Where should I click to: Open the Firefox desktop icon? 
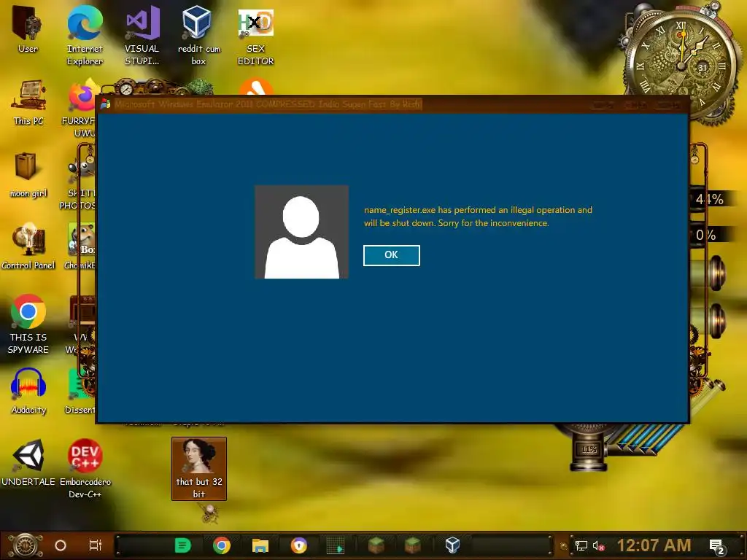(84, 96)
